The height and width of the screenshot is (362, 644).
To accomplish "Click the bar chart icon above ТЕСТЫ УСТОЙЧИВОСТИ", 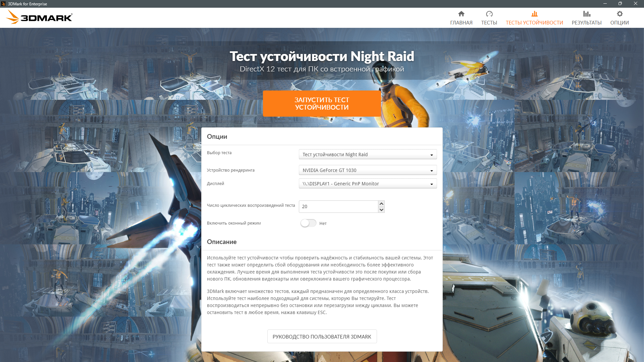I will (x=534, y=14).
